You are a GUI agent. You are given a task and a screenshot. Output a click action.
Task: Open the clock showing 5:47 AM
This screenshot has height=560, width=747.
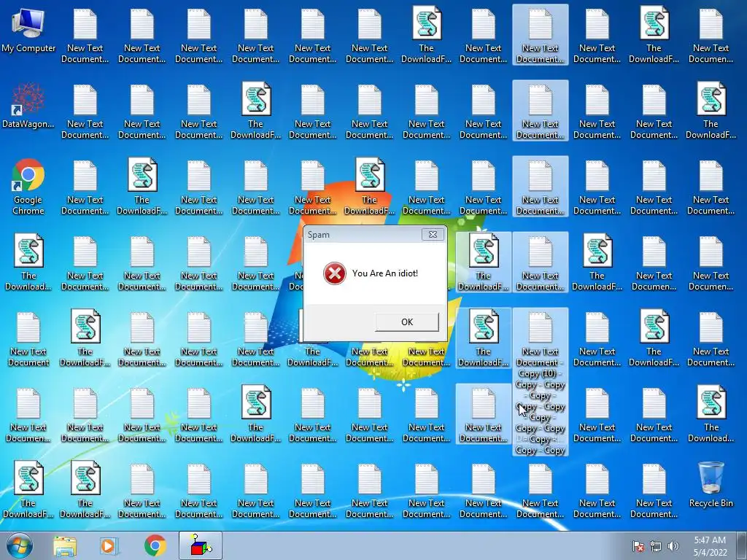[x=710, y=545]
